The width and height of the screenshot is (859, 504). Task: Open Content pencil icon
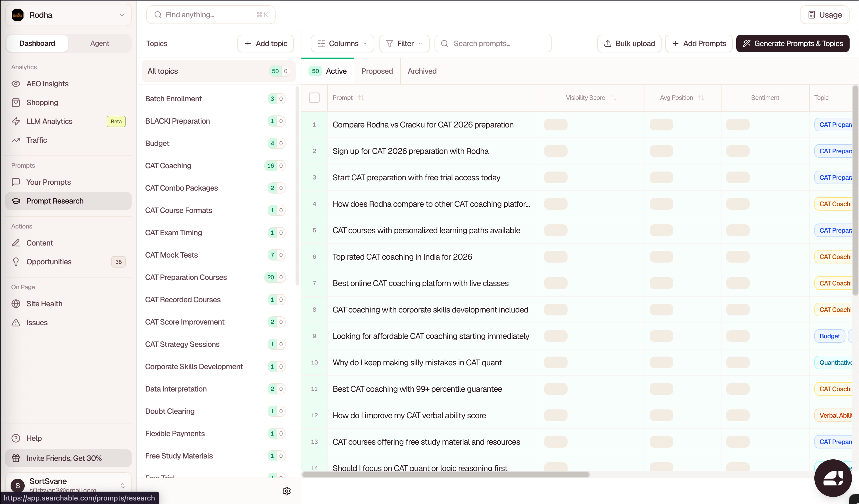tap(16, 243)
